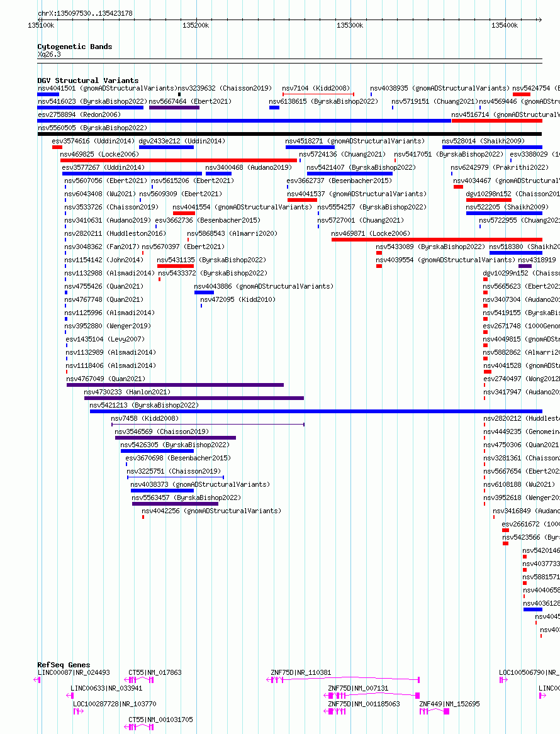The height and width of the screenshot is (734, 560).
Task: Select nsv3546569 (Chaisson2019) variant label
Action: point(162,431)
